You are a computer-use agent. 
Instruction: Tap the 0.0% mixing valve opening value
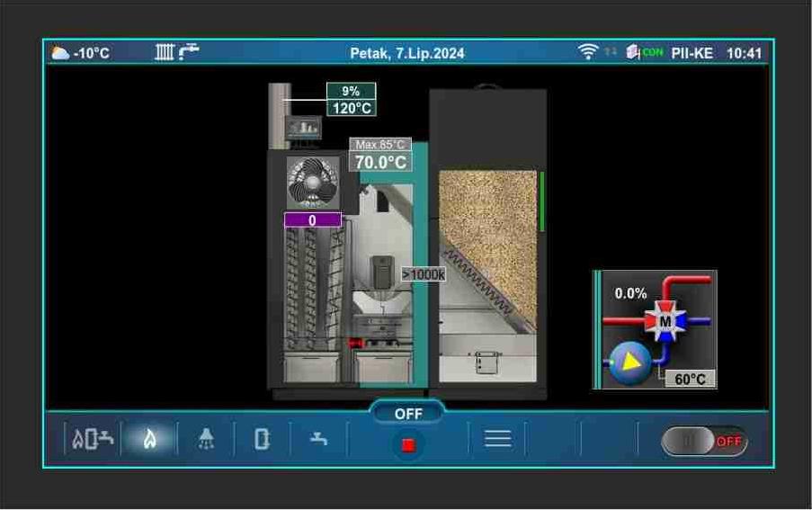point(630,293)
